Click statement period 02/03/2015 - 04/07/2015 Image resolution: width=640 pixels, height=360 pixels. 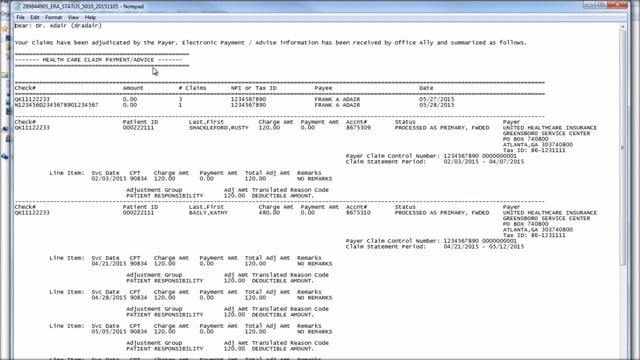coord(484,162)
